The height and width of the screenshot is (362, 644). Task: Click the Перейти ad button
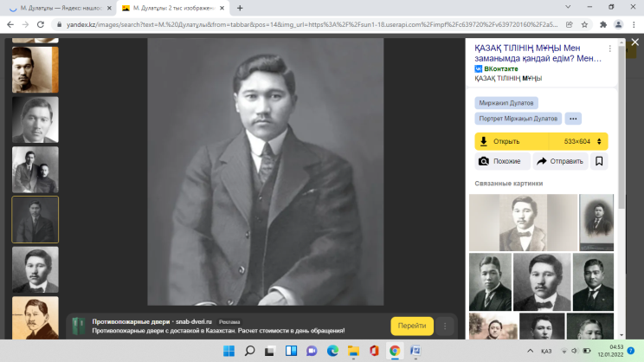pos(412,326)
